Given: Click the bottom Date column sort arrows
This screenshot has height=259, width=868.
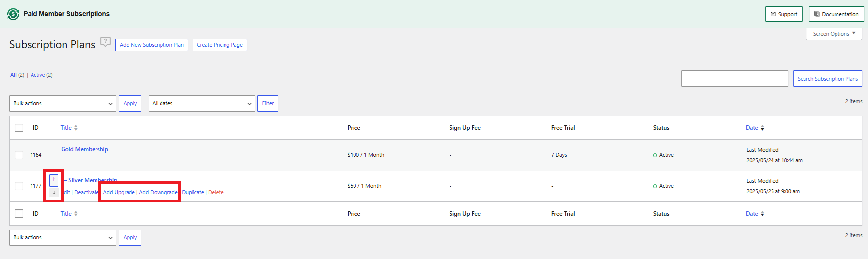Looking at the screenshot, I should (x=762, y=214).
